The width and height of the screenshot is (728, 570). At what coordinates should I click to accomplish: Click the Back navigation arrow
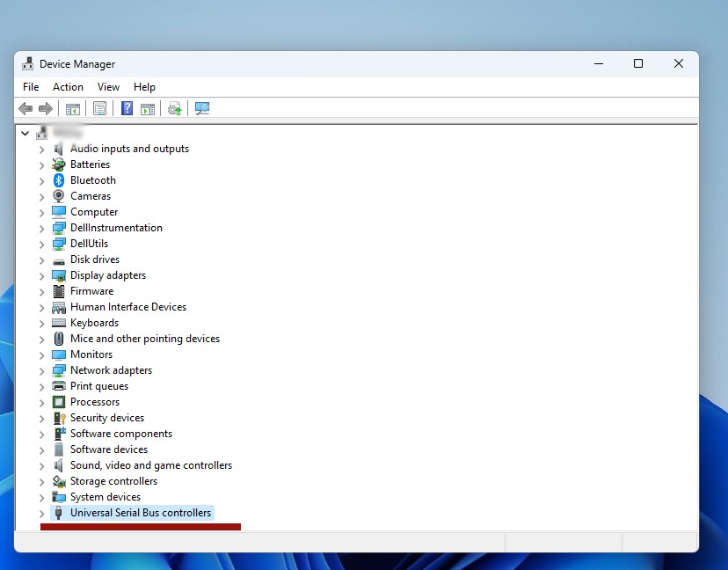pos(25,108)
